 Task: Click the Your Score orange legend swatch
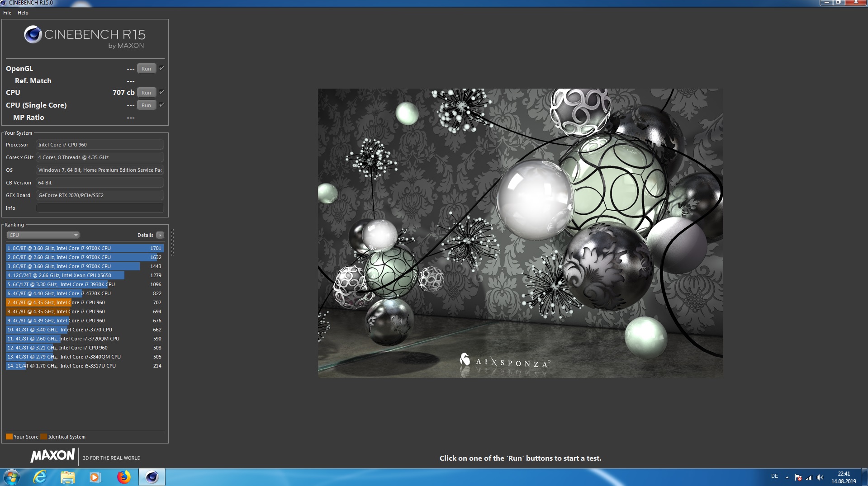point(9,437)
